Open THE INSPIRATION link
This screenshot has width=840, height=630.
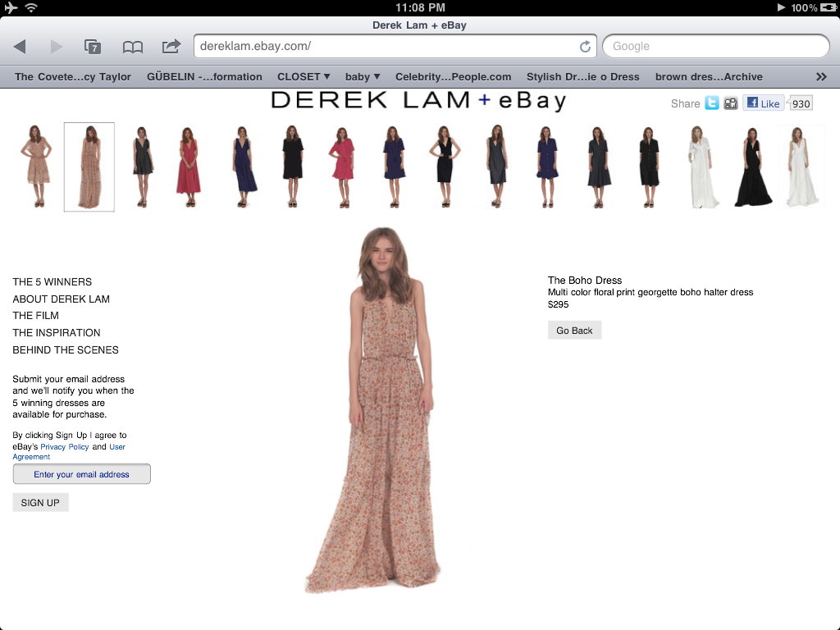coord(57,333)
